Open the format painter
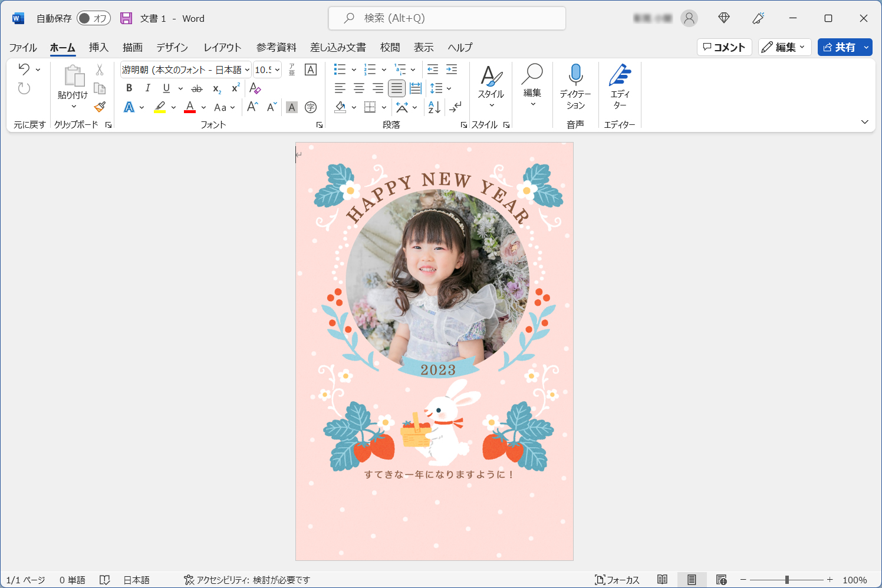The image size is (882, 588). click(x=99, y=107)
